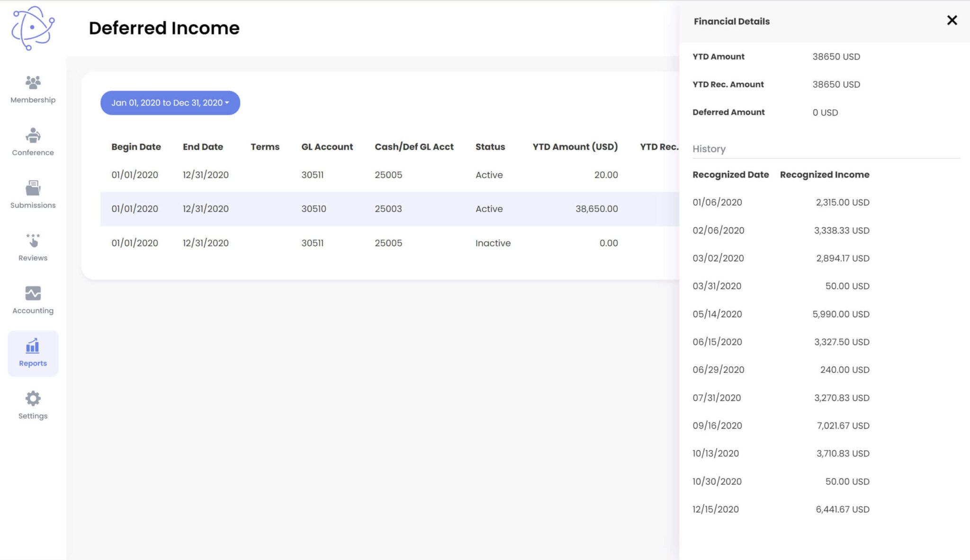Expand the Jan 01 to Dec 31 date picker
This screenshot has width=970, height=560.
tap(170, 102)
